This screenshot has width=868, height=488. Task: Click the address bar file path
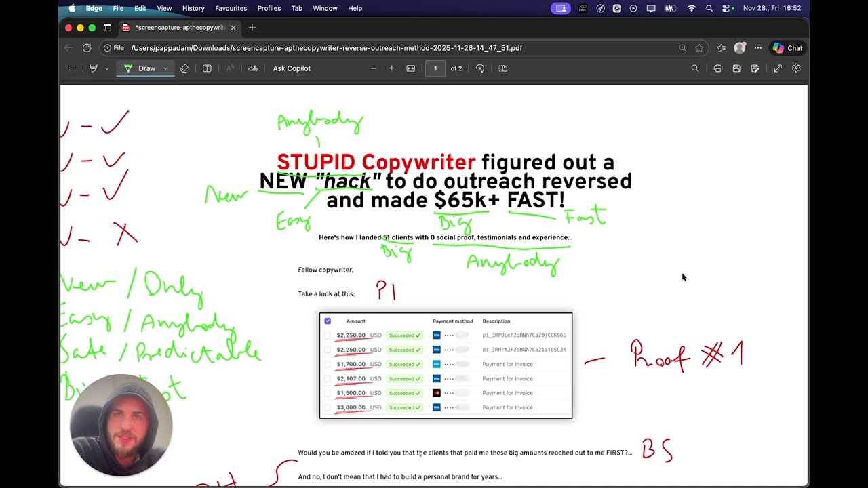[x=327, y=48]
